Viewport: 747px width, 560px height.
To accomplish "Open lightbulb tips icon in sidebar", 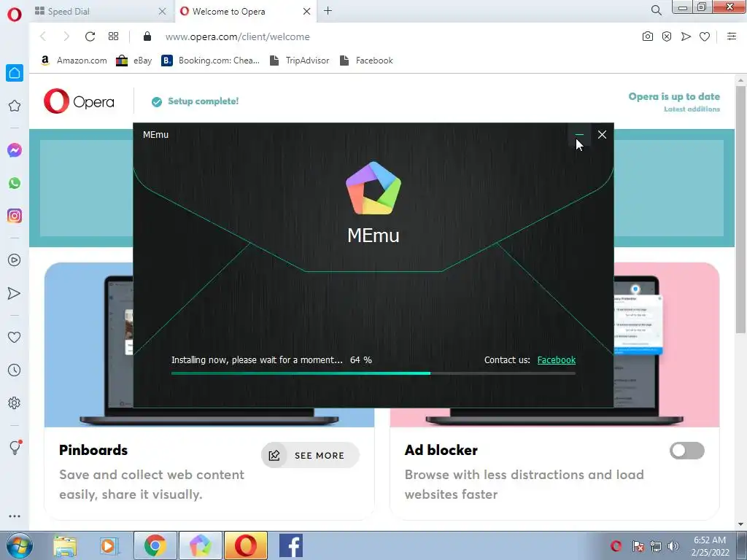I will click(15, 447).
